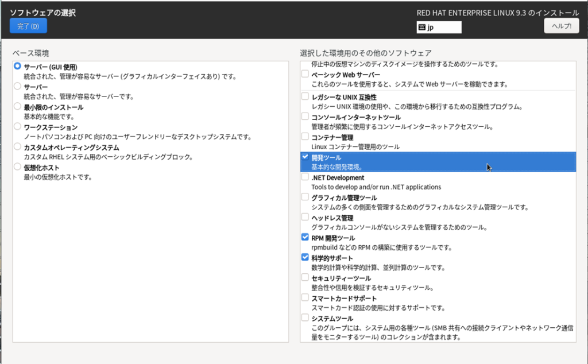
Task: Choose 最小限のインストール radio option
Action: 18,107
